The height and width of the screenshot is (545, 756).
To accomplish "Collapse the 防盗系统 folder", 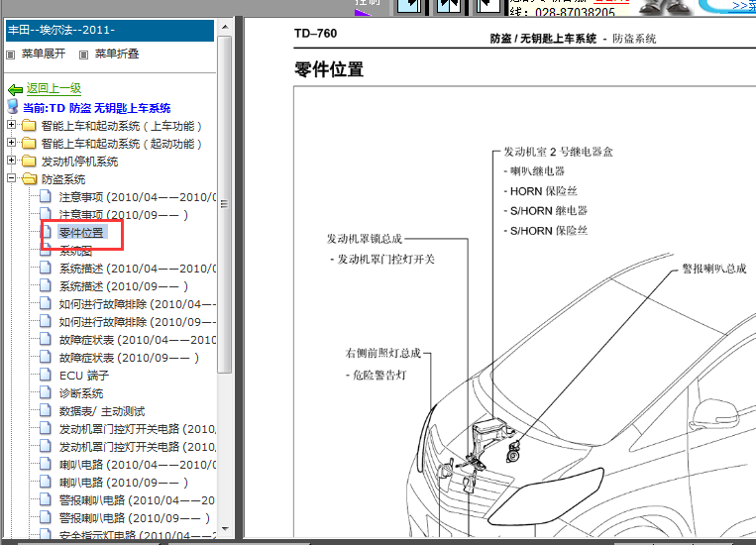I will pyautogui.click(x=11, y=178).
